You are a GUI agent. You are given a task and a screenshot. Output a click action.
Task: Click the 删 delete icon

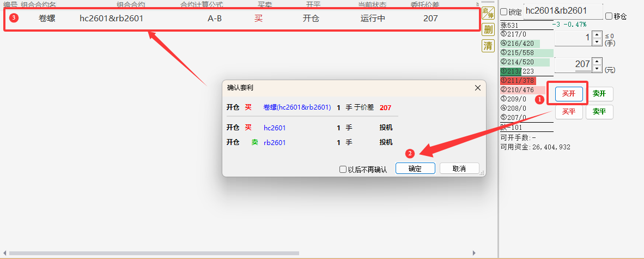488,29
